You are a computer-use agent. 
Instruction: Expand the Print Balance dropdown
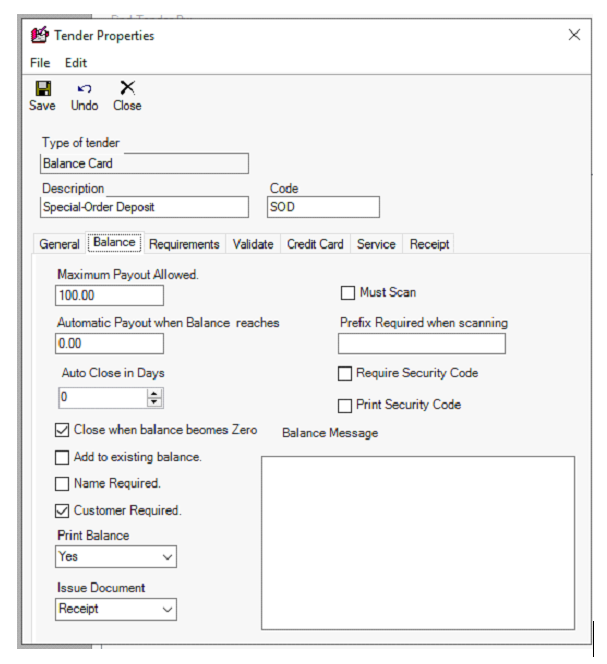(x=167, y=557)
